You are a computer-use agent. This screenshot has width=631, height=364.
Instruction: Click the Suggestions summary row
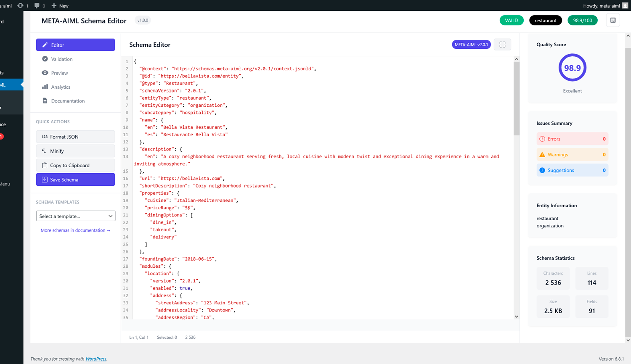pos(573,170)
